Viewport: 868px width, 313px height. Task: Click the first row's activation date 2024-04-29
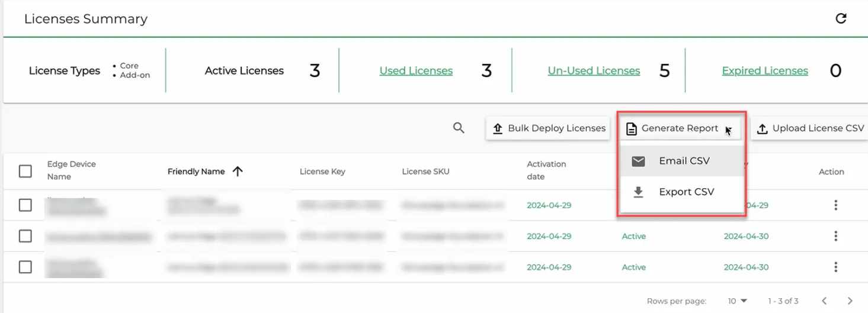pos(549,205)
